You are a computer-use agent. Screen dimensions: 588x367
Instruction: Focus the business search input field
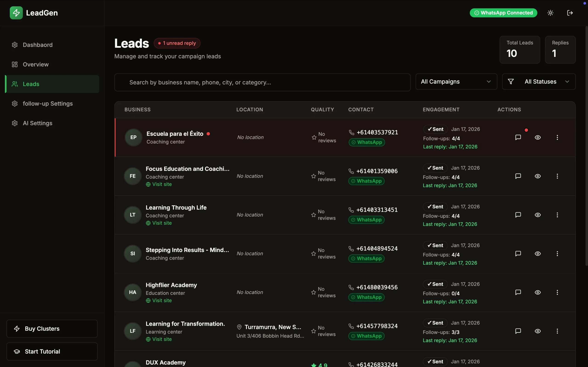(262, 83)
